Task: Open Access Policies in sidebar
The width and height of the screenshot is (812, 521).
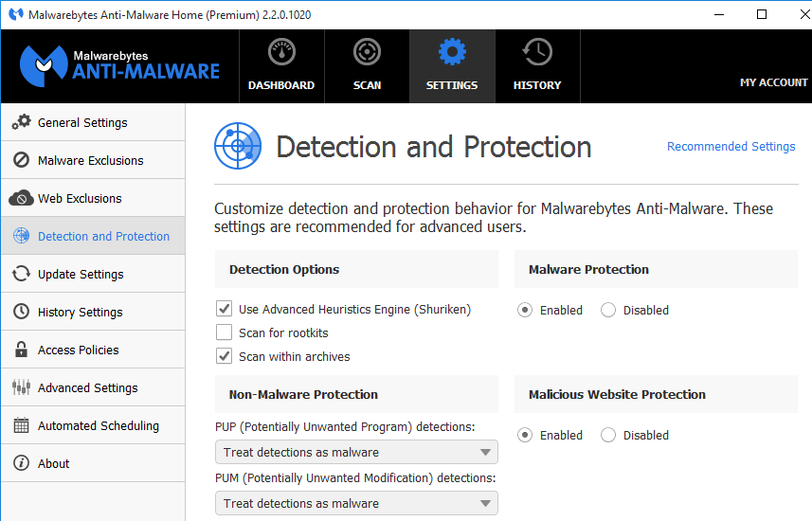Action: [93, 349]
